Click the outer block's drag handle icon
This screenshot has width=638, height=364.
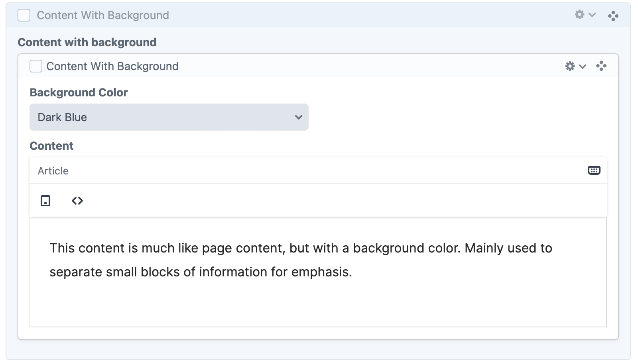tap(613, 16)
